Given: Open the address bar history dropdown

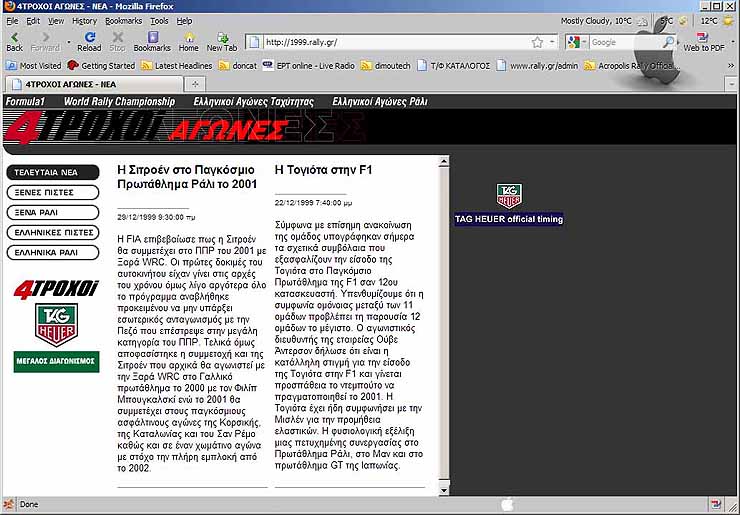Looking at the screenshot, I should pyautogui.click(x=552, y=42).
